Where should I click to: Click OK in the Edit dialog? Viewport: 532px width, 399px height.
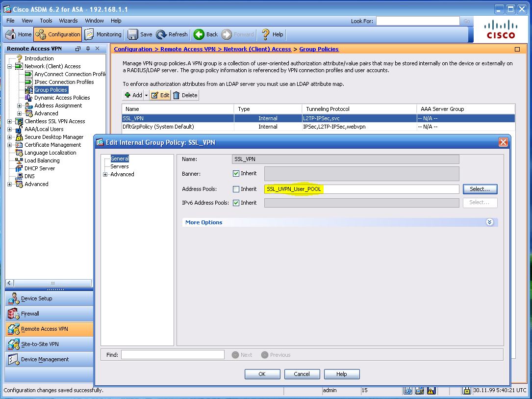[262, 374]
